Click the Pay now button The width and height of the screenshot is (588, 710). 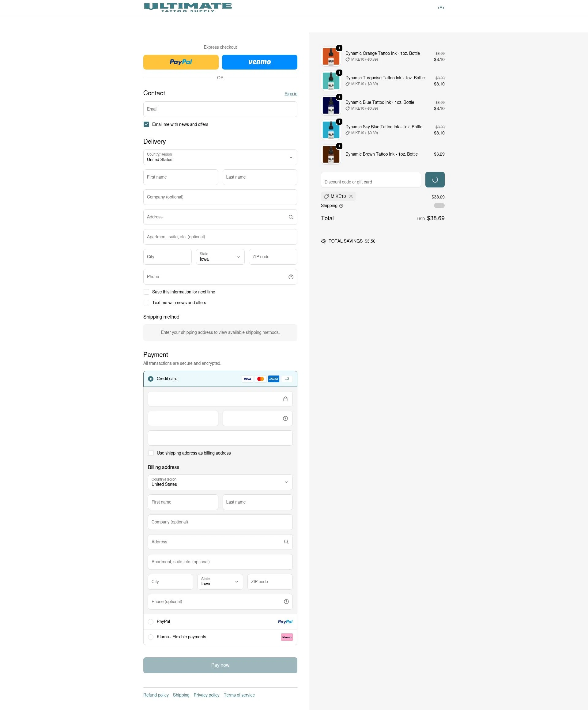pos(220,665)
